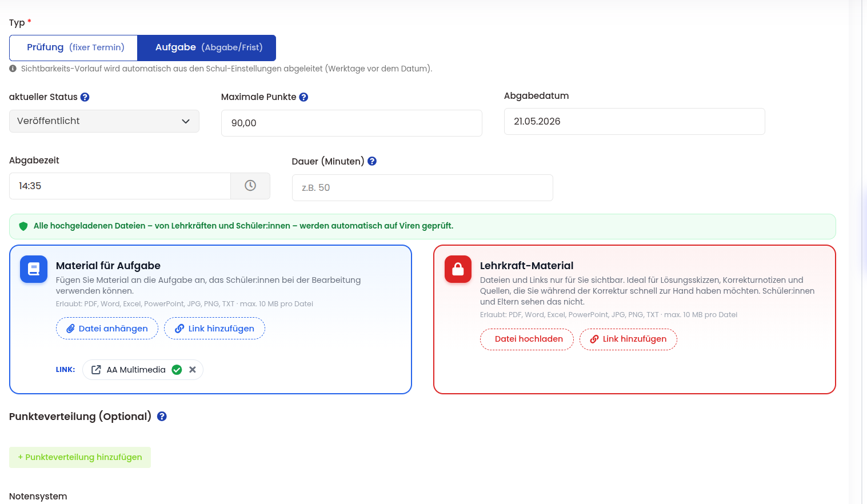Viewport: 867px width, 504px height.
Task: Open help for Dauer (Minuten)
Action: [372, 161]
